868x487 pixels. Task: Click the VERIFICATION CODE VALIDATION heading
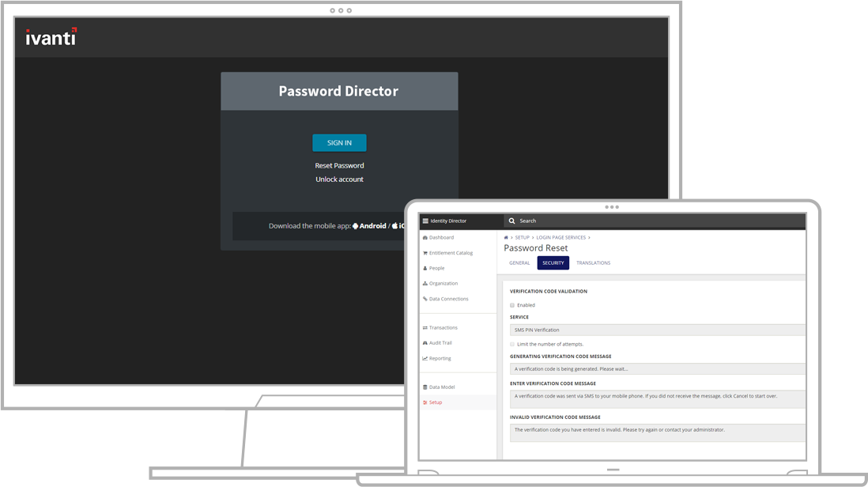point(549,291)
